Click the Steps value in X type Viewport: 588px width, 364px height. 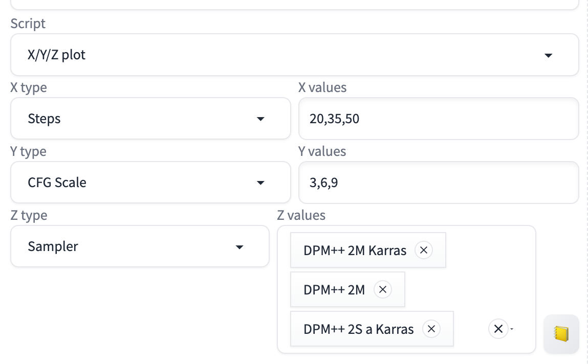tap(45, 119)
